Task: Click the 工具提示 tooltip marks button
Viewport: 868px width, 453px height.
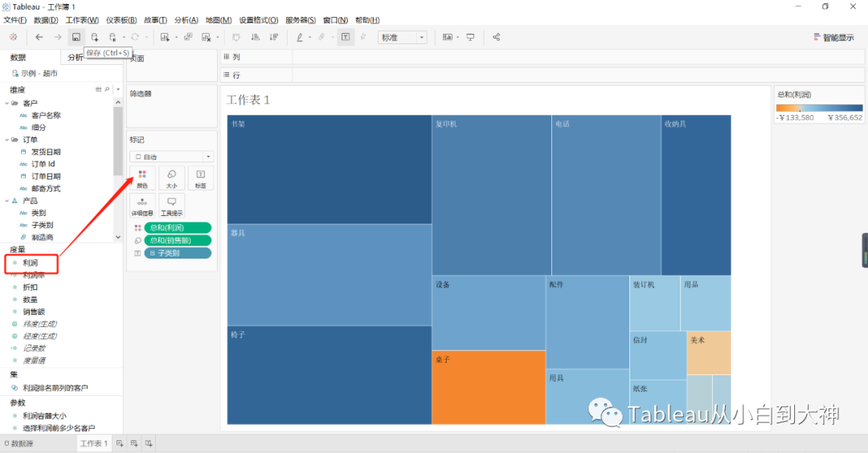Action: click(172, 206)
